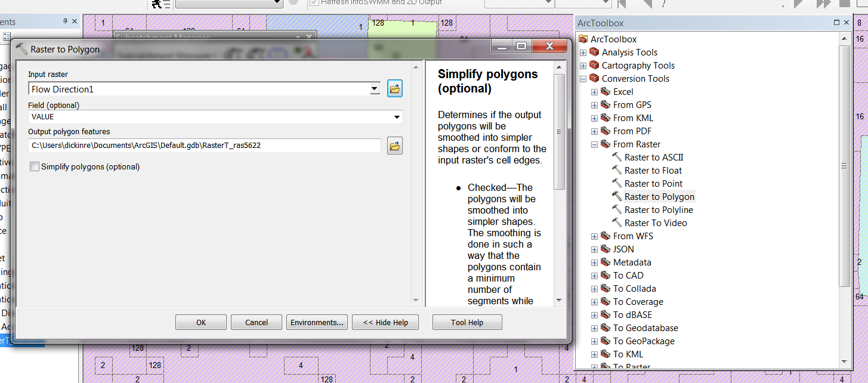Click the To Coverage toolset icon
This screenshot has height=383, width=868.
(x=606, y=302)
